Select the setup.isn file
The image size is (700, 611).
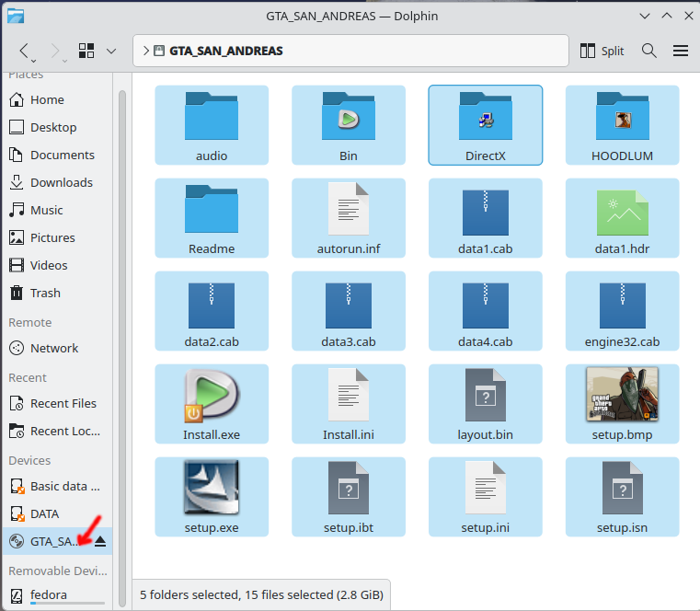click(x=623, y=497)
